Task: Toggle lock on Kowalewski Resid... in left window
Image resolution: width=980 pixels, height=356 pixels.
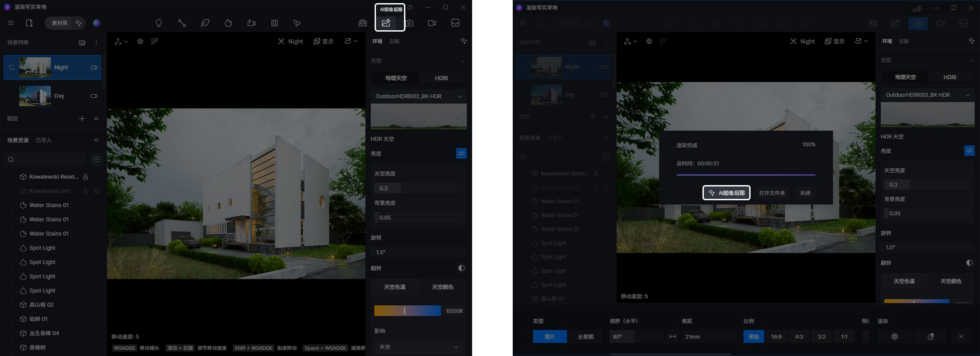Action: [86, 177]
